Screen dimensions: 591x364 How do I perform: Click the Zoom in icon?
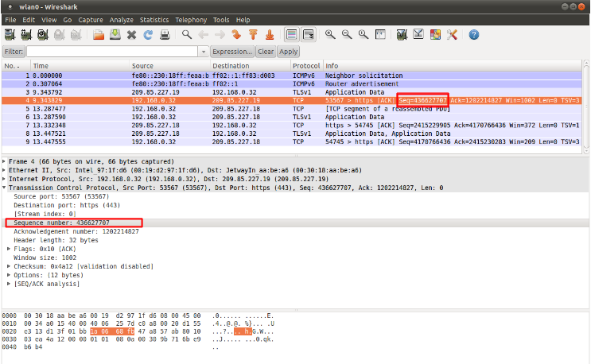coord(330,35)
